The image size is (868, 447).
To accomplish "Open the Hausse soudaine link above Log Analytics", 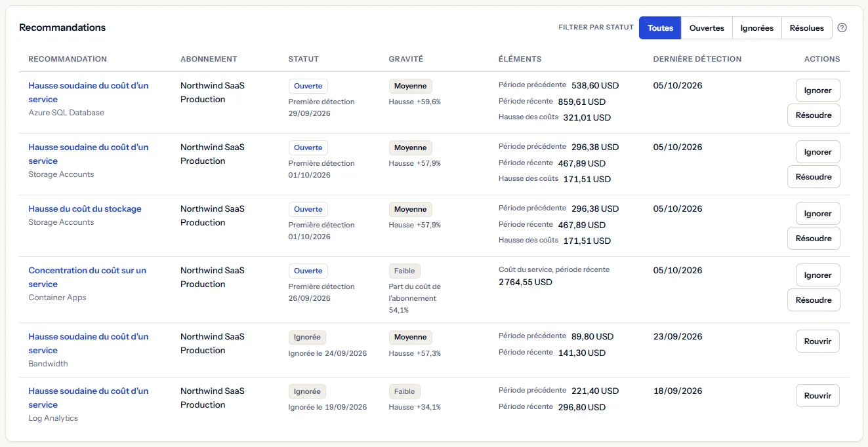I will (89, 398).
